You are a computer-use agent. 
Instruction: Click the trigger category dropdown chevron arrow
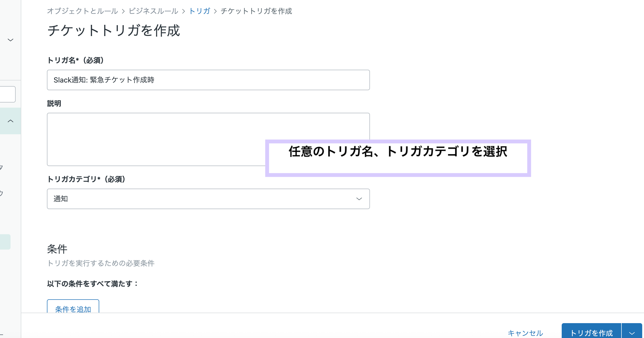pos(359,199)
